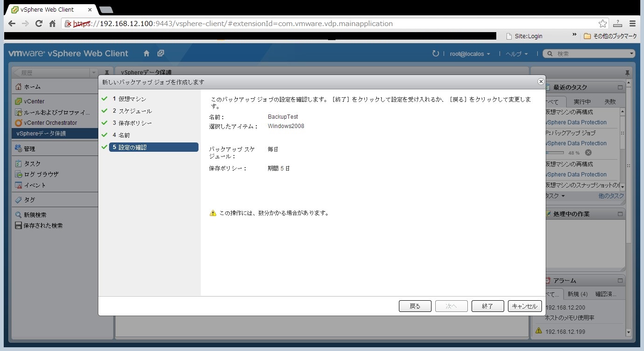
Task: Click Windows2008 selected item value
Action: [286, 126]
